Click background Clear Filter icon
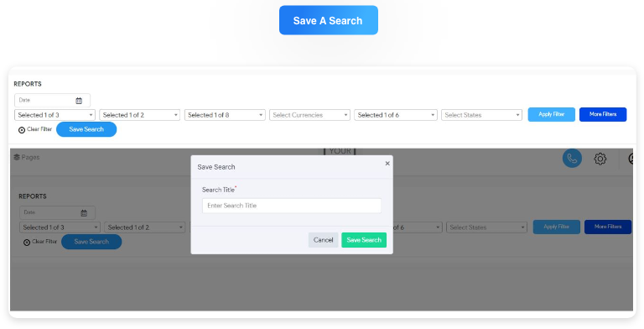 pyautogui.click(x=27, y=243)
